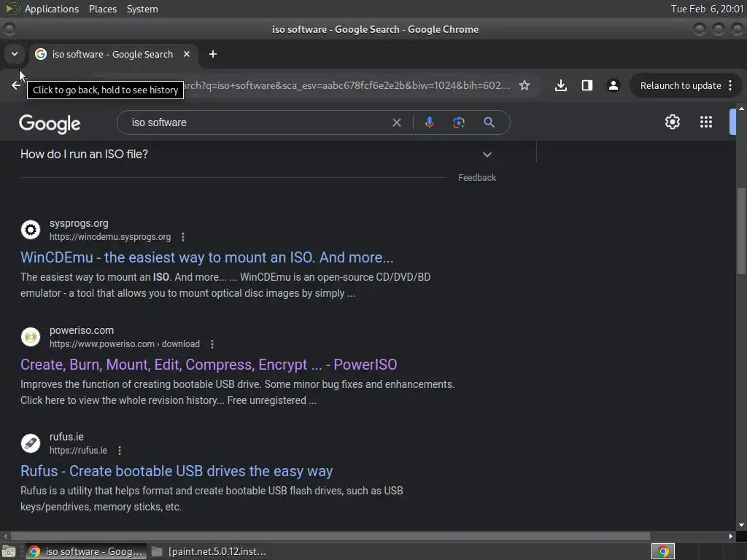Start voice search with microphone icon

[429, 122]
